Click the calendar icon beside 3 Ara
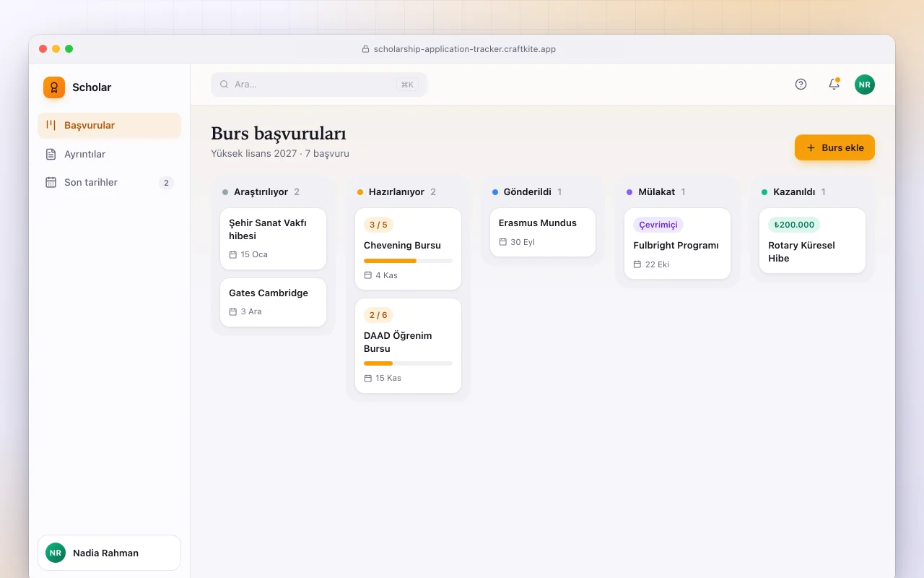924x578 pixels. pyautogui.click(x=233, y=311)
